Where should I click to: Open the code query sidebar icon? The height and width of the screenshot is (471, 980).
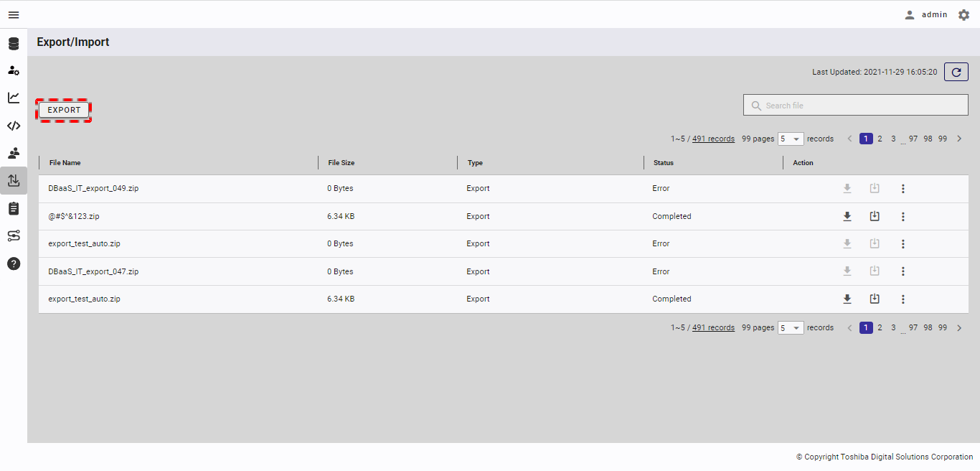(x=14, y=126)
